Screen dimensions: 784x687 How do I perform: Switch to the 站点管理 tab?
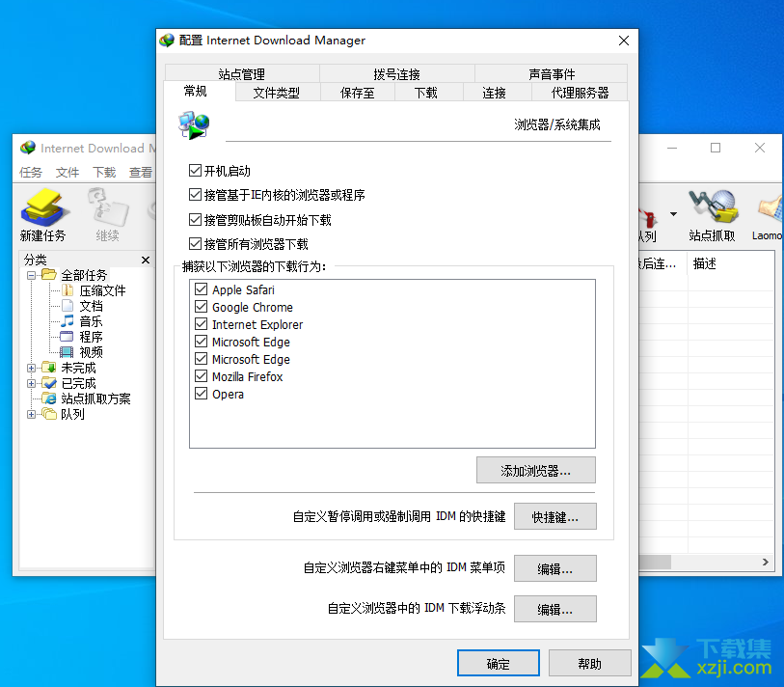(242, 74)
